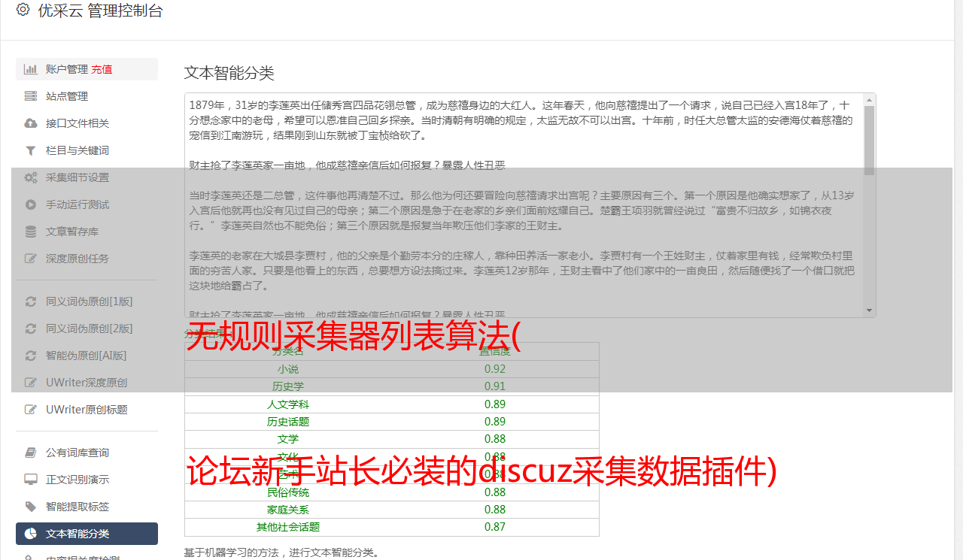Click the 历史学 category cell
This screenshot has width=963, height=560.
click(288, 386)
